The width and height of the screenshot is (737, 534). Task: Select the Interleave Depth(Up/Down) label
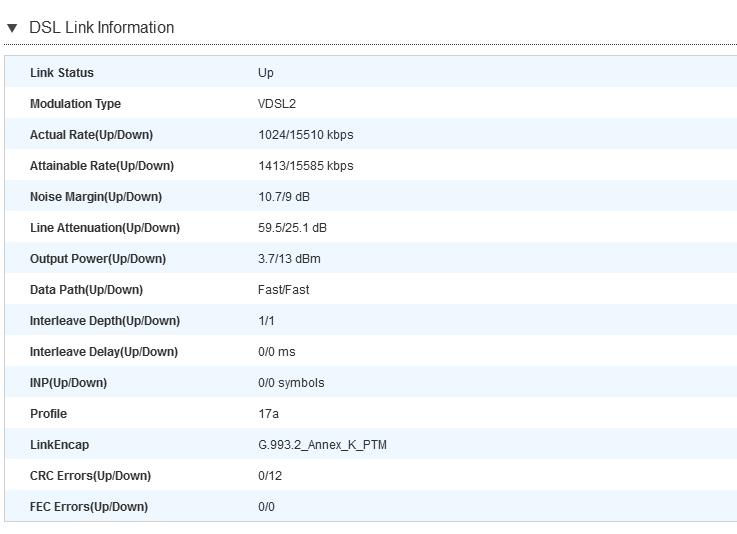point(105,321)
